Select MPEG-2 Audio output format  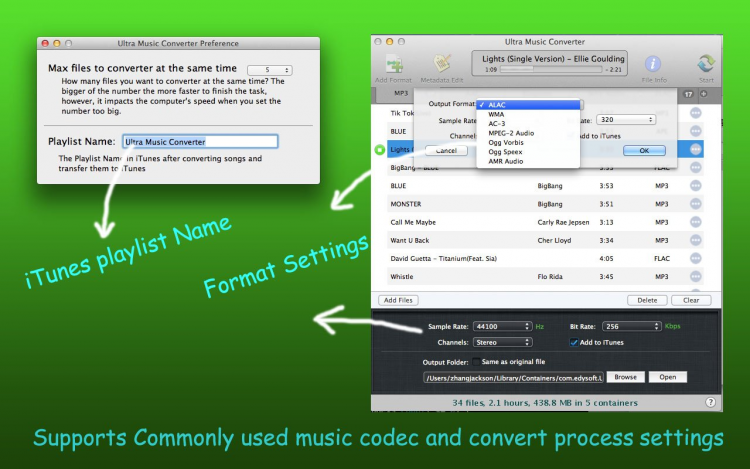(x=529, y=133)
